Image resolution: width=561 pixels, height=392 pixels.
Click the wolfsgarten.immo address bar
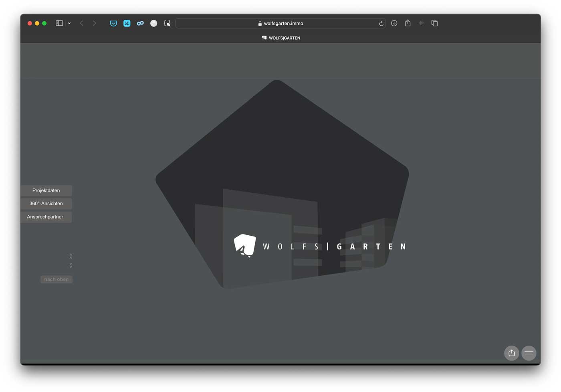pyautogui.click(x=280, y=23)
